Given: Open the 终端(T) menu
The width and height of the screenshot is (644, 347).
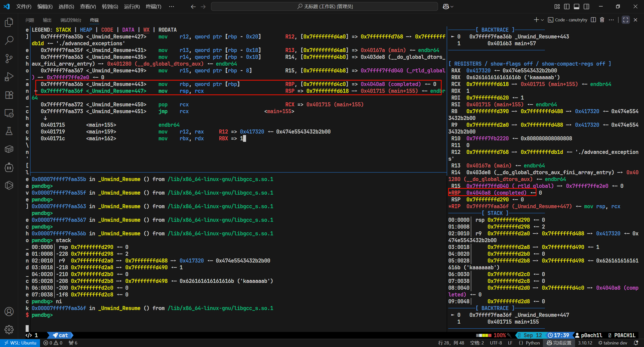Looking at the screenshot, I should (x=153, y=7).
